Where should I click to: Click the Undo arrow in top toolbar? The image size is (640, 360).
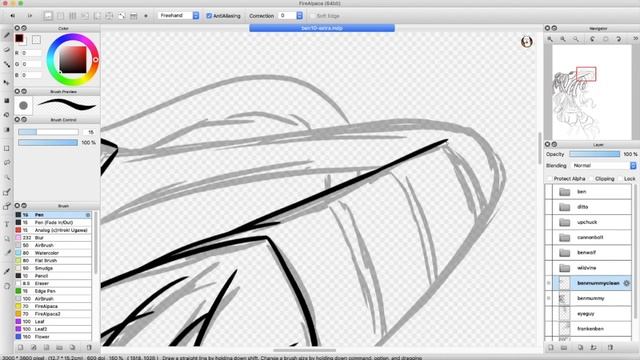pos(13,16)
